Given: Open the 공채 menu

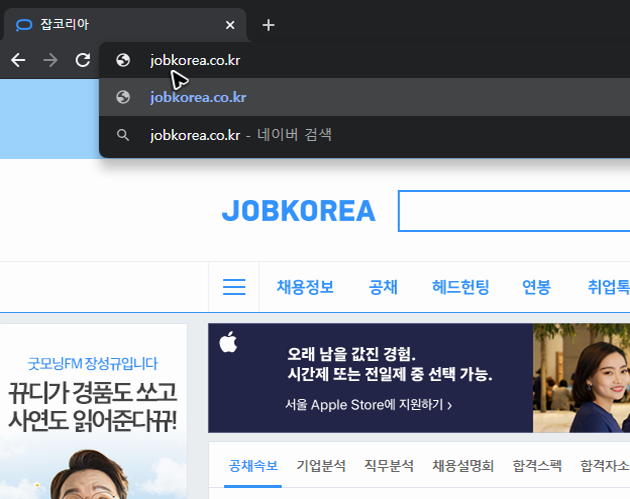Looking at the screenshot, I should point(383,287).
